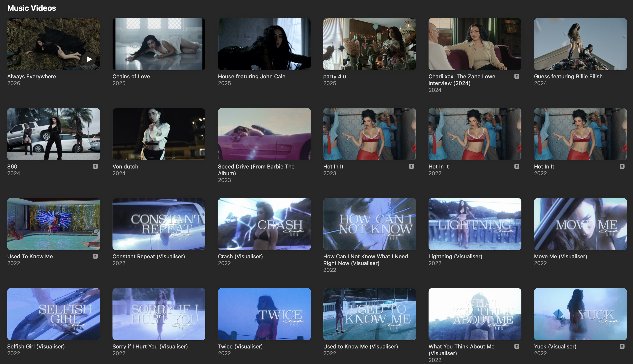Open the Crash visualiser thumbnail

[x=264, y=224]
